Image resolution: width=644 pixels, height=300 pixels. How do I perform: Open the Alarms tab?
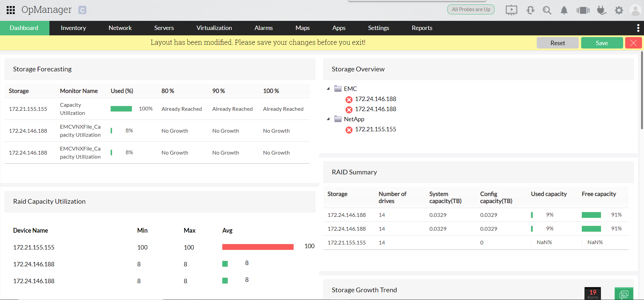[264, 28]
